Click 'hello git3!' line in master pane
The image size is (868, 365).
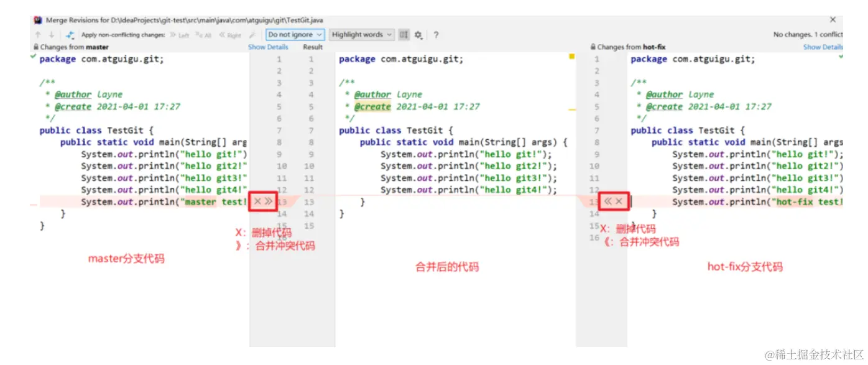coord(164,178)
